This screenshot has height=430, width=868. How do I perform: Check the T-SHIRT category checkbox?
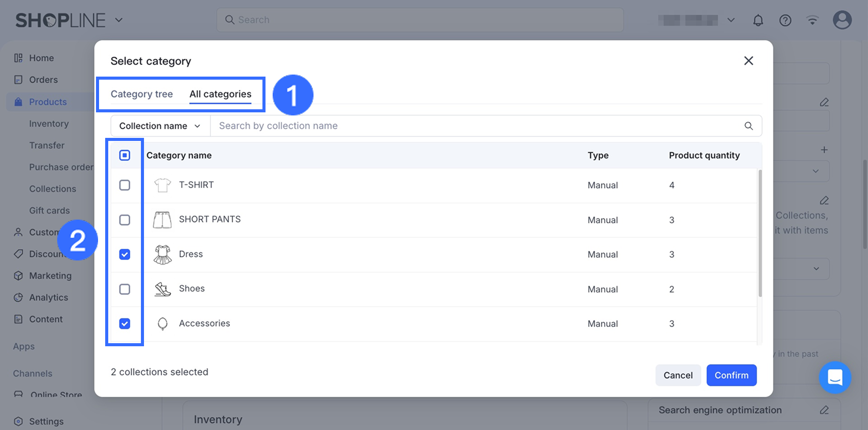pyautogui.click(x=125, y=185)
